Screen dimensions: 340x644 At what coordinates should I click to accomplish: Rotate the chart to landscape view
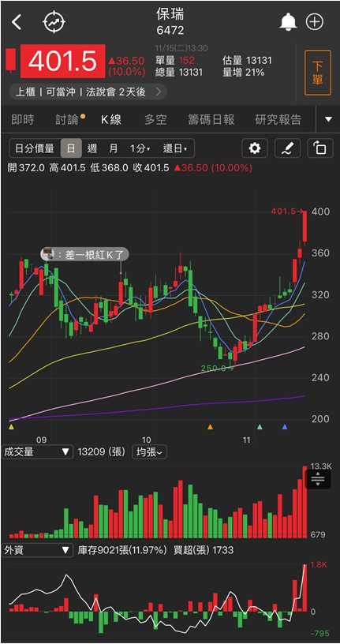pos(319,148)
